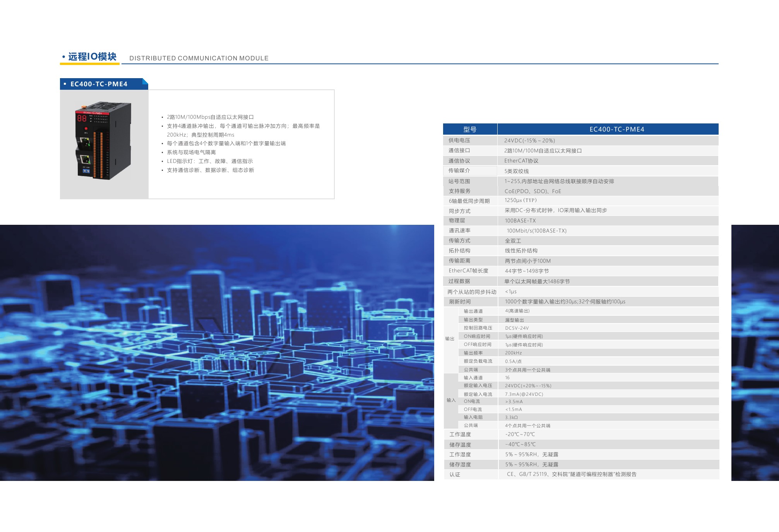Click the yellow underline beneath 远程IO模块
This screenshot has width=779, height=532.
click(90, 64)
